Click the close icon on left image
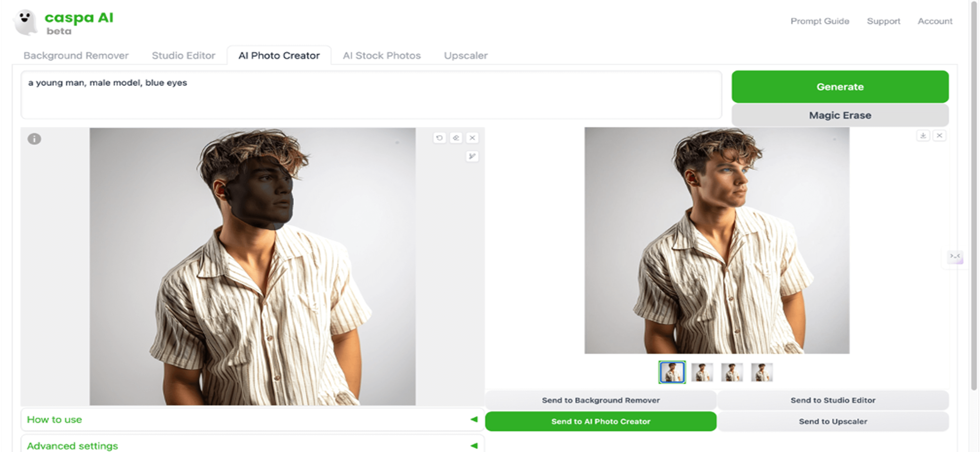980x452 pixels. coord(473,138)
